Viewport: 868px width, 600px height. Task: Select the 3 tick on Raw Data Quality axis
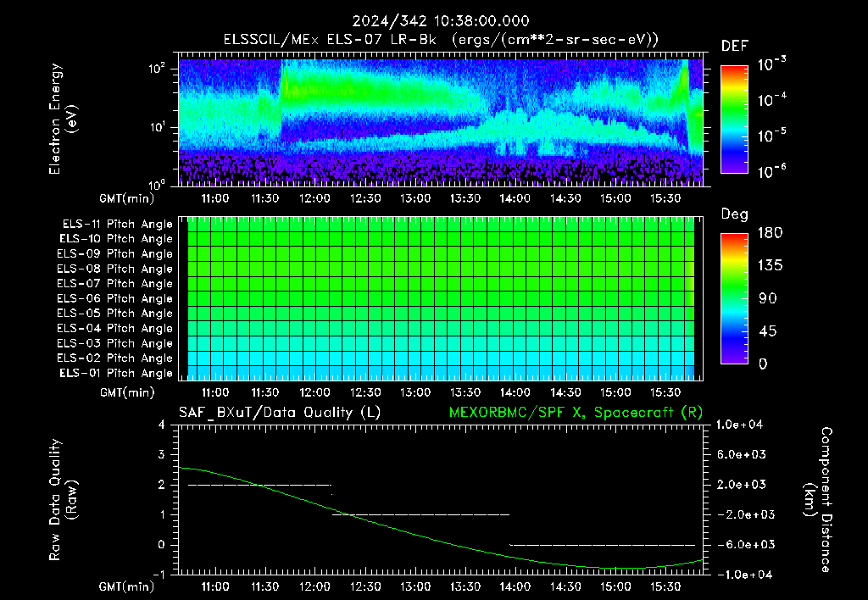click(x=161, y=454)
